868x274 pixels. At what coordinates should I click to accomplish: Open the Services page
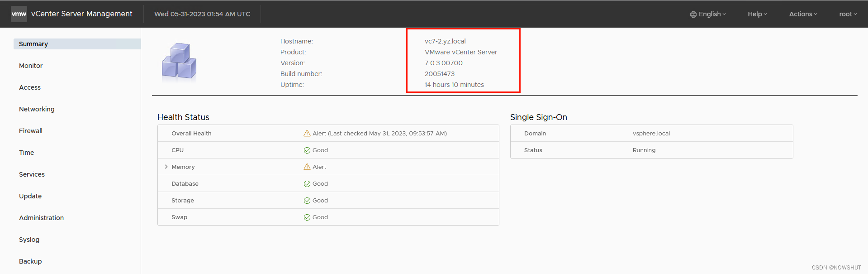32,174
